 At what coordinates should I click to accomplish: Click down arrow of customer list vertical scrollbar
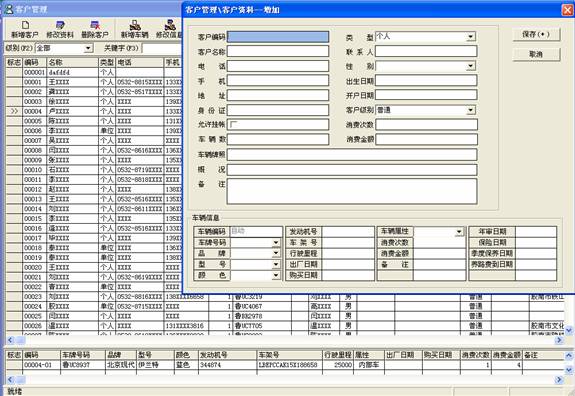click(569, 331)
